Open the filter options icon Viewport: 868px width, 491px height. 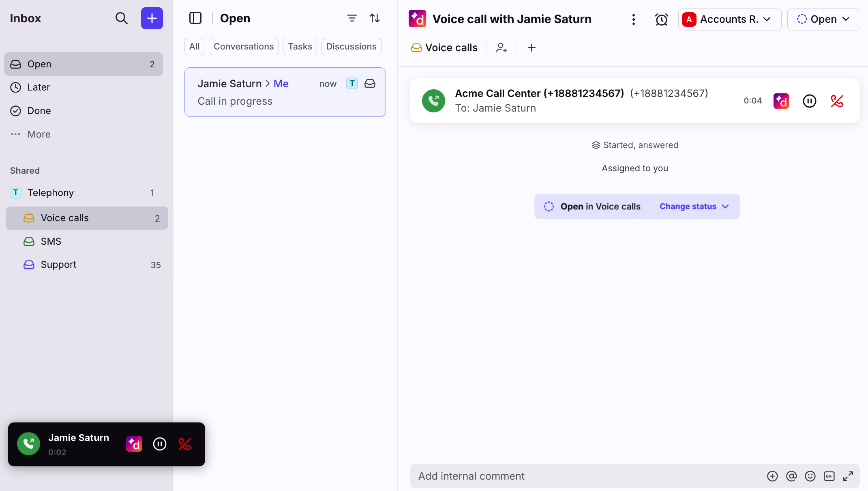click(x=351, y=18)
